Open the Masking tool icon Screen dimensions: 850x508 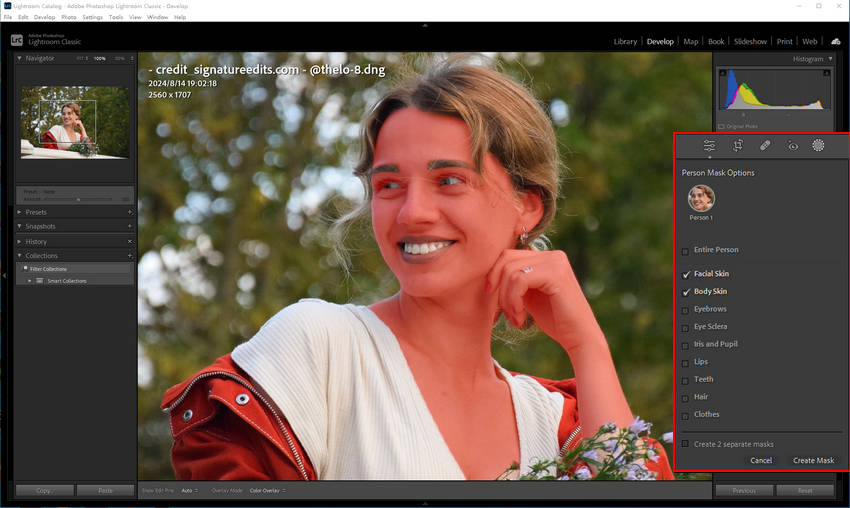pos(818,145)
